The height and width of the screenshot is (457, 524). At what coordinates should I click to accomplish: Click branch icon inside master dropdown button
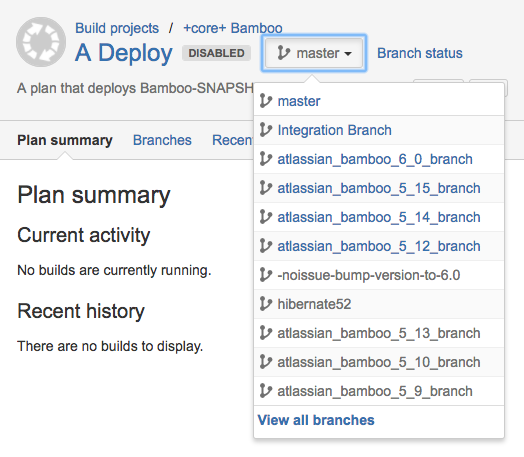[x=283, y=53]
